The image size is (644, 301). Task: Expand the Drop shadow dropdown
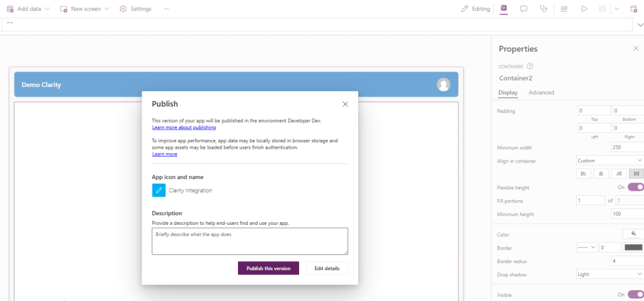[x=609, y=274]
